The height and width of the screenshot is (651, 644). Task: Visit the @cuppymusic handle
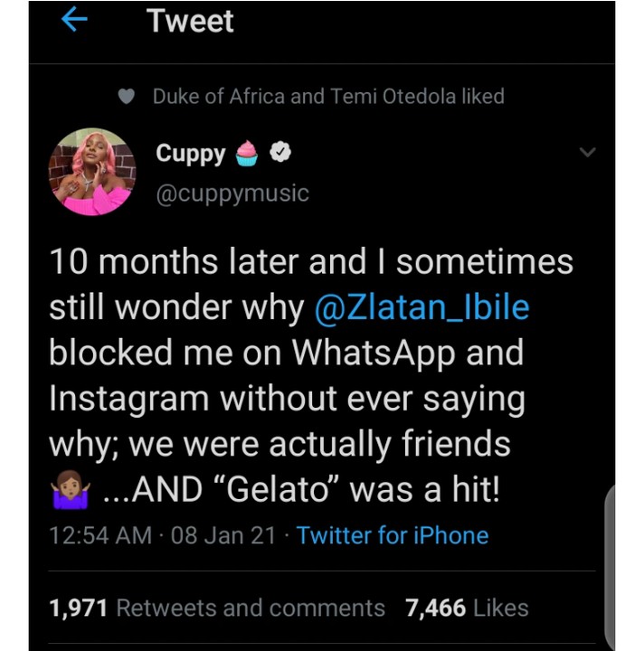(232, 193)
